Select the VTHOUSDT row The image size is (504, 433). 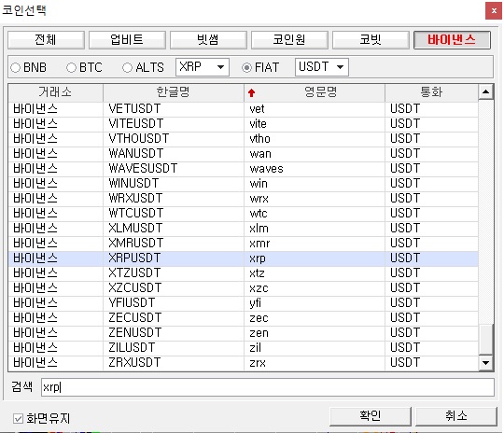coord(244,139)
